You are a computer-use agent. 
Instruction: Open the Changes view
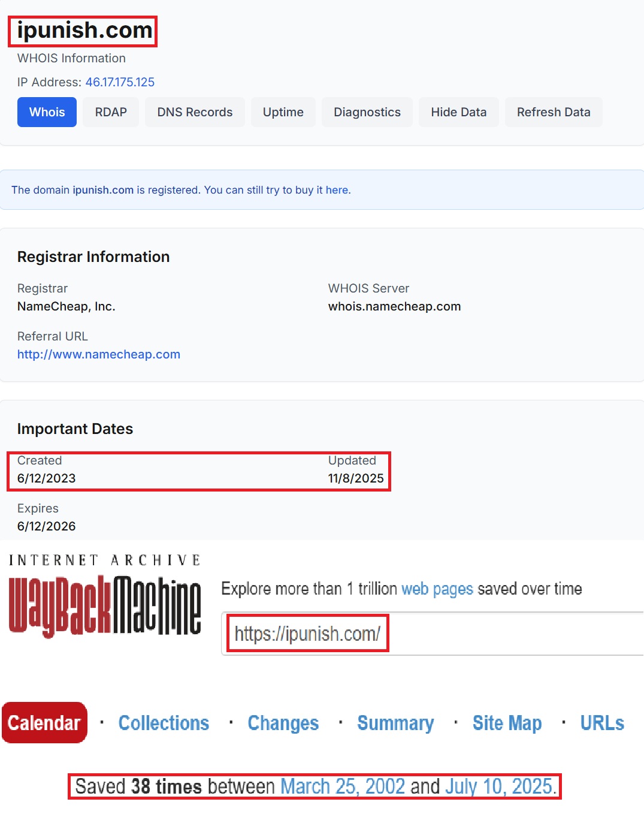click(283, 723)
